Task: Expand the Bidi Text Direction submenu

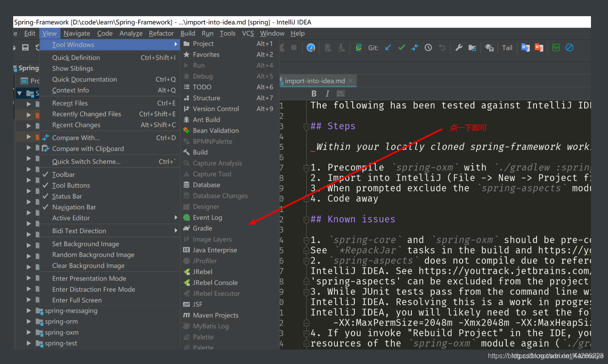Action: click(110, 231)
